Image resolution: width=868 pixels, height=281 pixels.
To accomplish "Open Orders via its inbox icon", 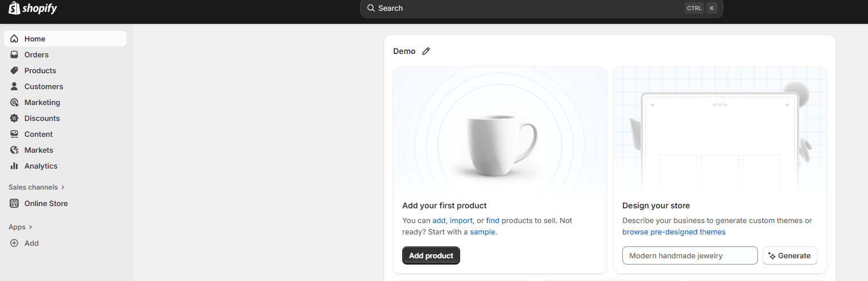I will (14, 54).
